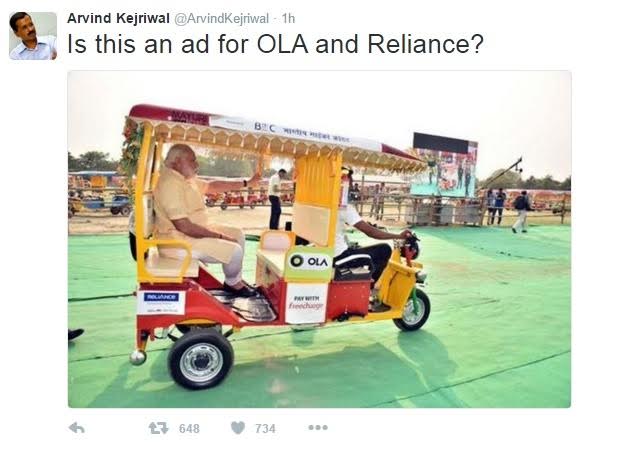Click the Reliance sticker on the rickshaw
Image resolution: width=622 pixels, height=456 pixels.
(x=161, y=303)
